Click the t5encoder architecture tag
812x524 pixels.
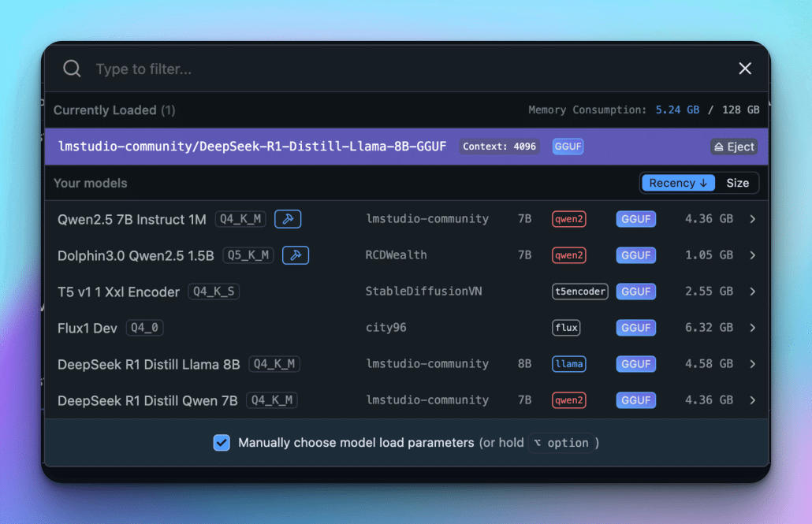pos(580,292)
